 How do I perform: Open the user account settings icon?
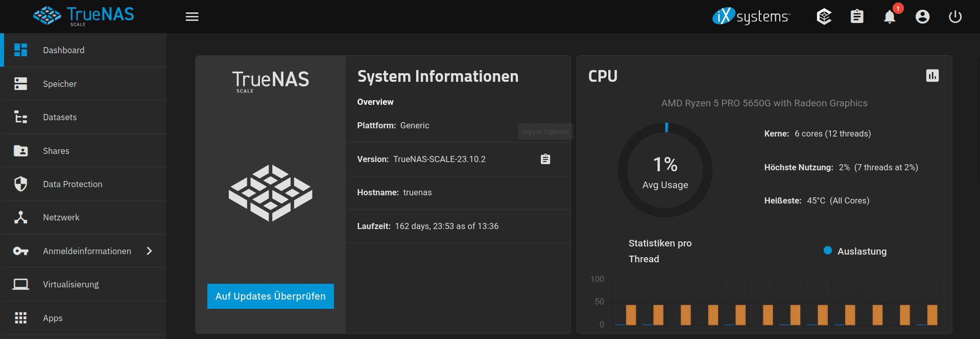[922, 17]
